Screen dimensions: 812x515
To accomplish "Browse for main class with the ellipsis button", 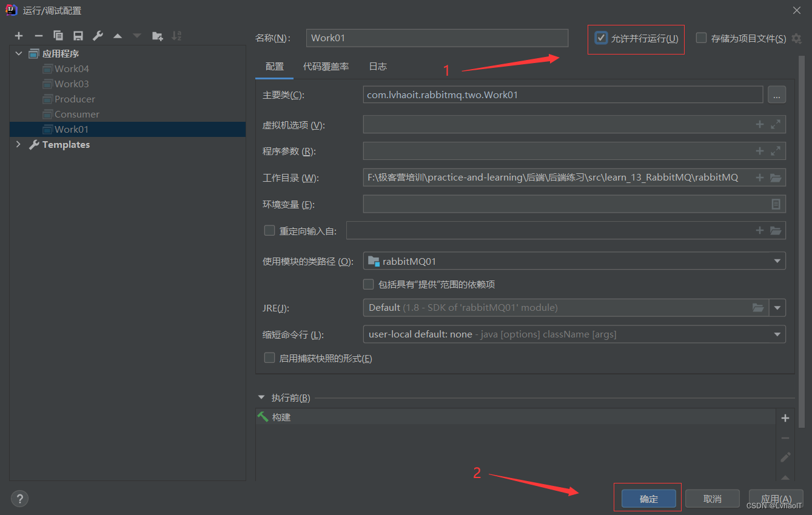I will point(777,95).
